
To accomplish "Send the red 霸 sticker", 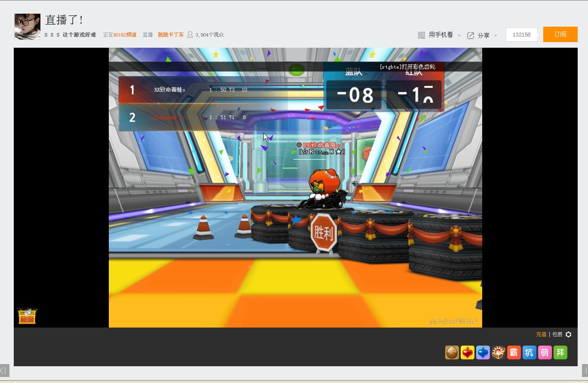I will pyautogui.click(x=514, y=352).
